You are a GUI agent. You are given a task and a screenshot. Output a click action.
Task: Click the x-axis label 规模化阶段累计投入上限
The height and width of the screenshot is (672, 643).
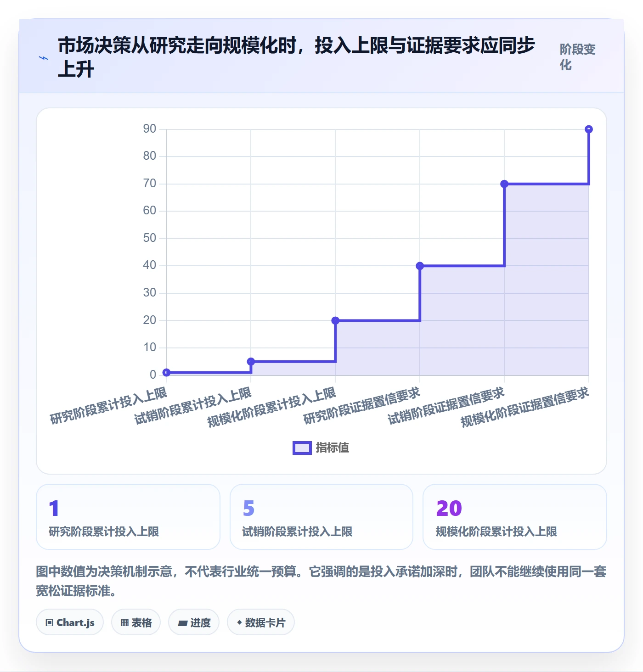coord(271,407)
